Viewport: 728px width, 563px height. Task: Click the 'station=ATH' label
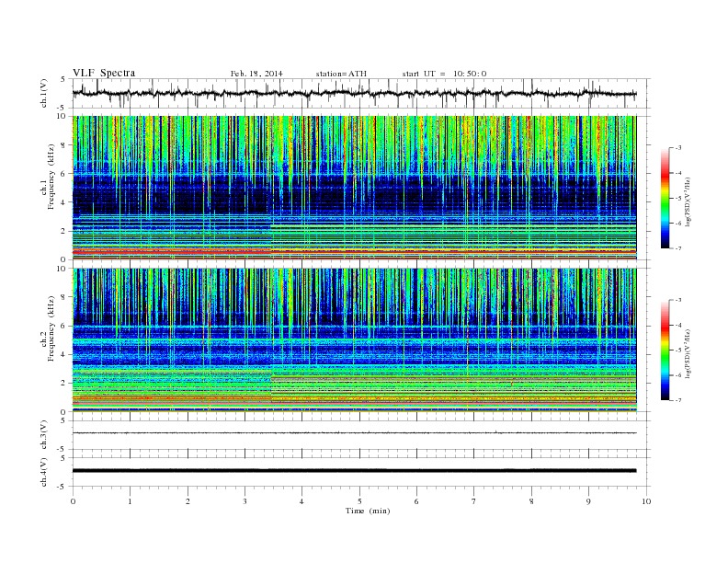(x=341, y=74)
